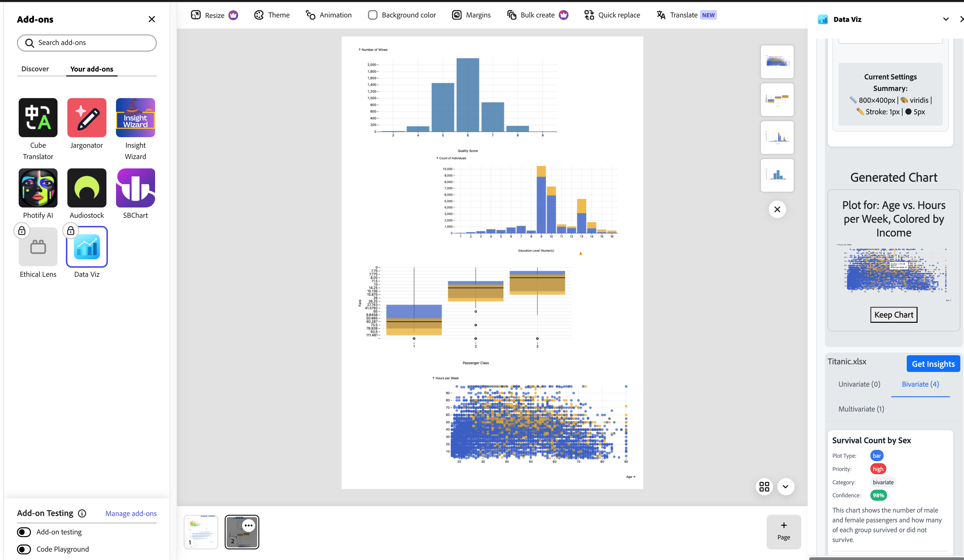
Task: Expand the Data Viz panel chevron
Action: [x=946, y=19]
